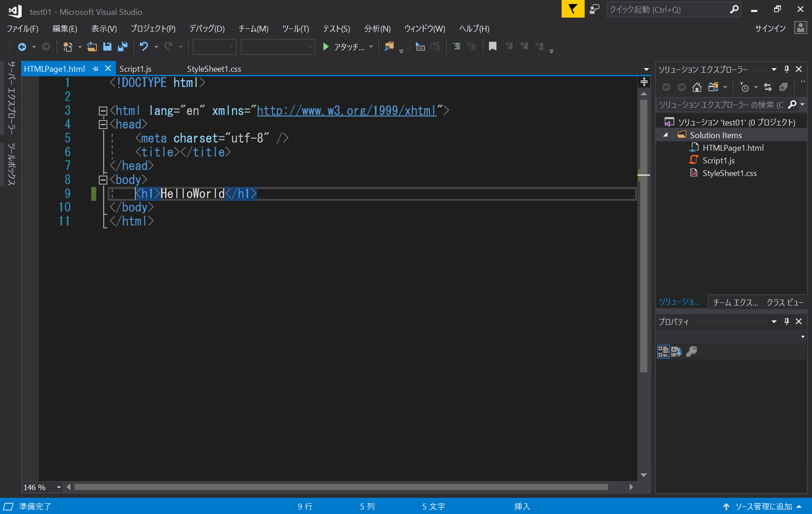Click the Save icon in the toolbar
812x514 pixels.
107,46
